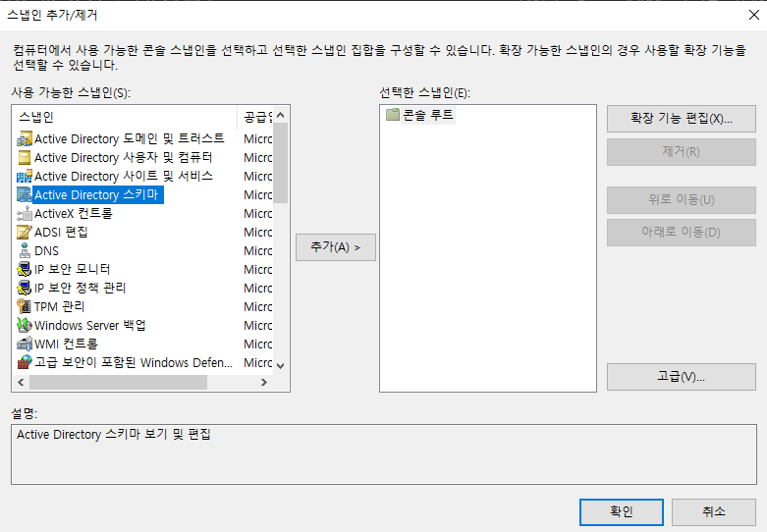Screen dimensions: 767x532
Task: Click the vendor cell in the DNS row
Action: click(257, 251)
